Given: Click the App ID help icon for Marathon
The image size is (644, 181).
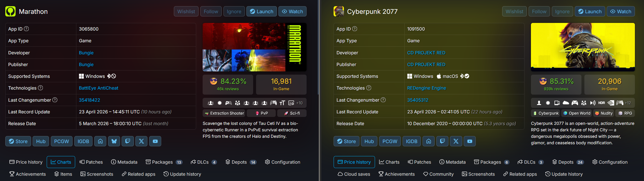Looking at the screenshot, I should tap(26, 29).
